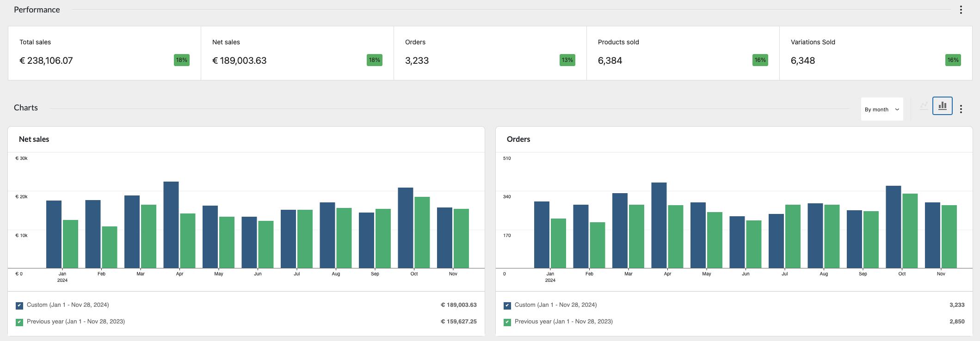The height and width of the screenshot is (341, 980).
Task: Click June 2024 bar in Orders chart
Action: coord(737,242)
